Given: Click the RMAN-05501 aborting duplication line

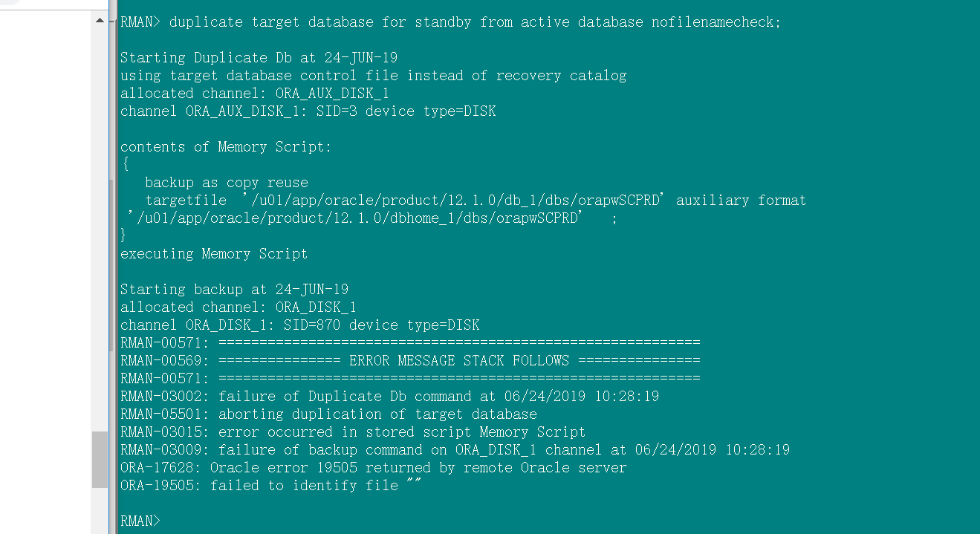Looking at the screenshot, I should 328,414.
